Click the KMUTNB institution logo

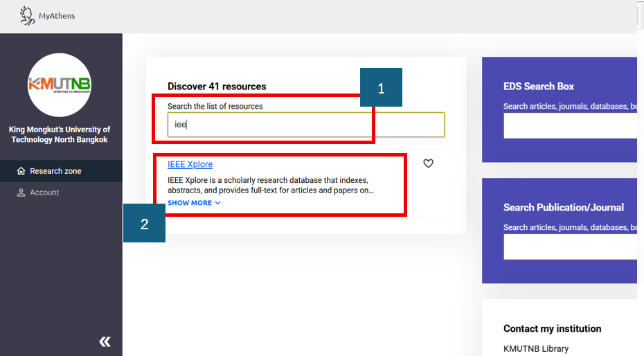click(60, 84)
